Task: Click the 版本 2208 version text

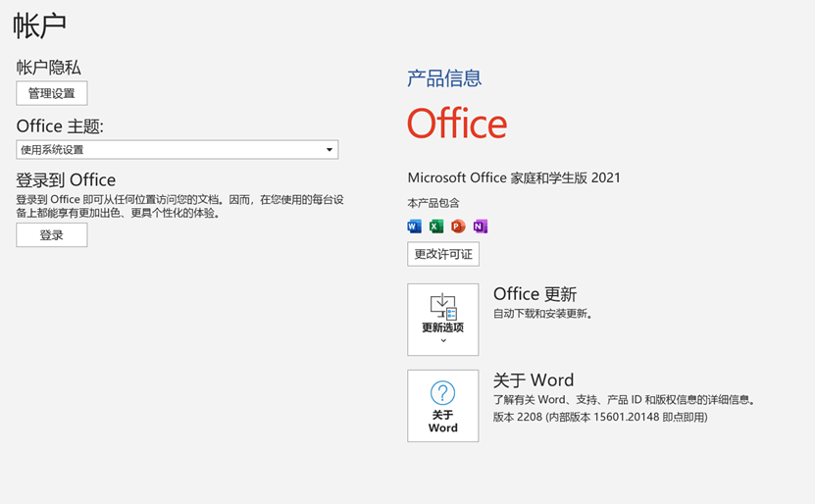Action: click(x=600, y=417)
